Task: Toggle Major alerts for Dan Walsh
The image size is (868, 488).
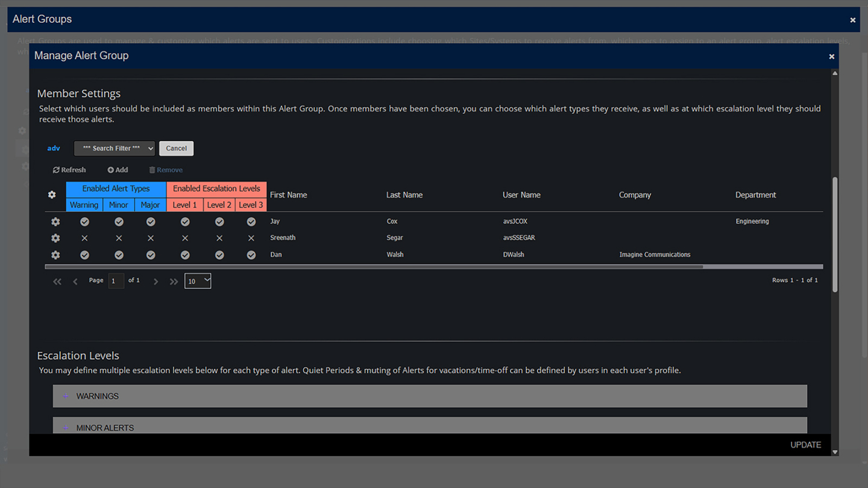Action: coord(151,255)
